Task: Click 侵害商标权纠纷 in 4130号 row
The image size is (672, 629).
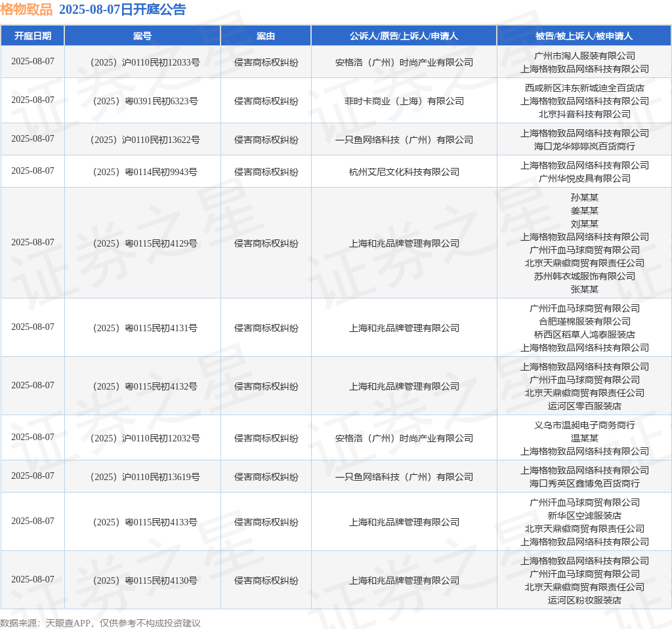Action: coord(266,580)
